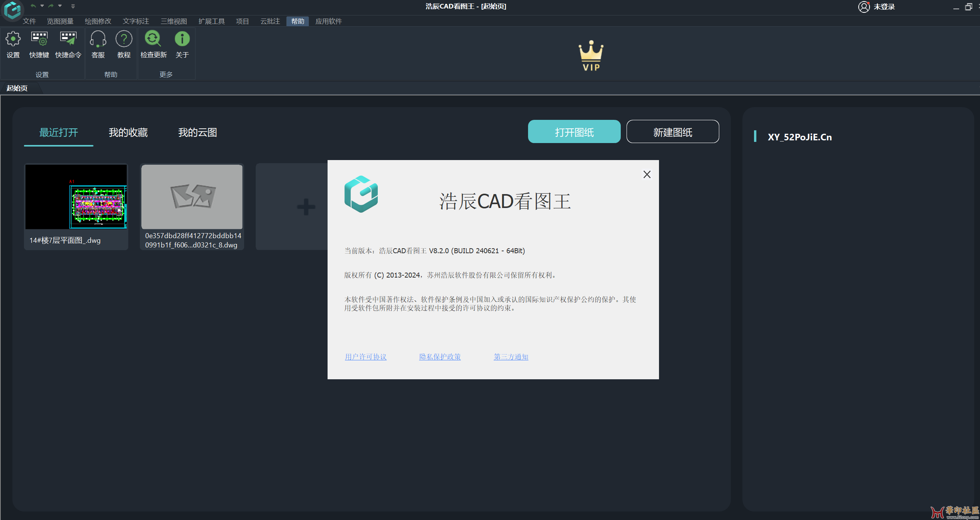Viewport: 980px width, 520px height.
Task: Open the 快捷命令 quick command icon
Action: pos(68,39)
